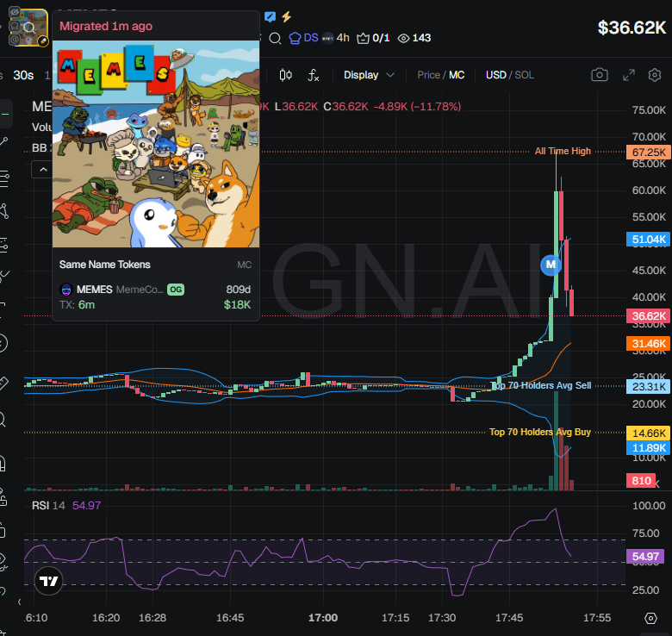This screenshot has width=672, height=636.
Task: Click the All Time High label
Action: pyautogui.click(x=563, y=152)
